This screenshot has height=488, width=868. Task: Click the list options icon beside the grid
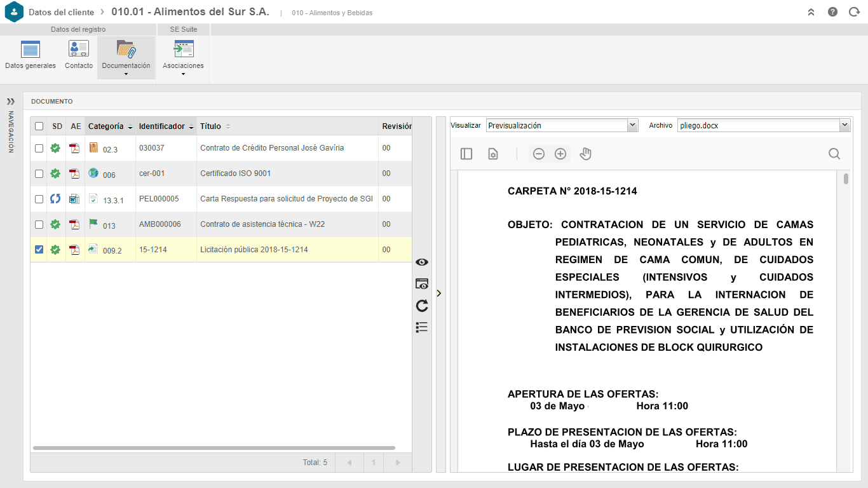pos(422,327)
